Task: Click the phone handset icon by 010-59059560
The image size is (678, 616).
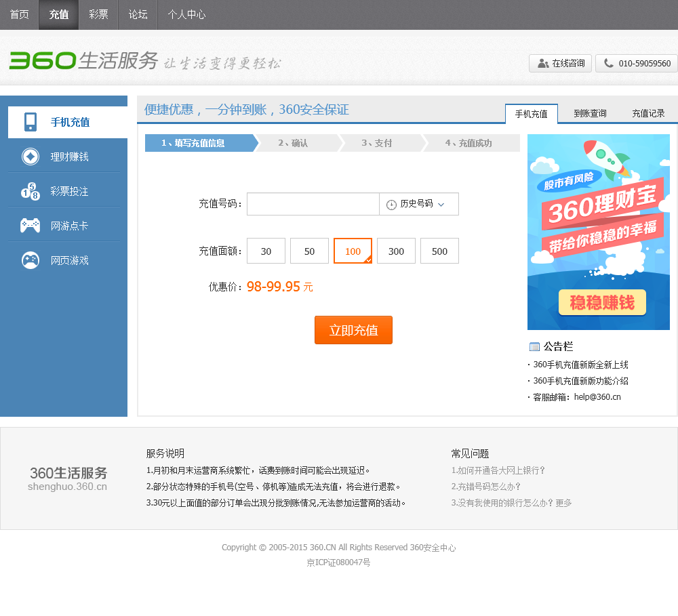Action: click(608, 63)
